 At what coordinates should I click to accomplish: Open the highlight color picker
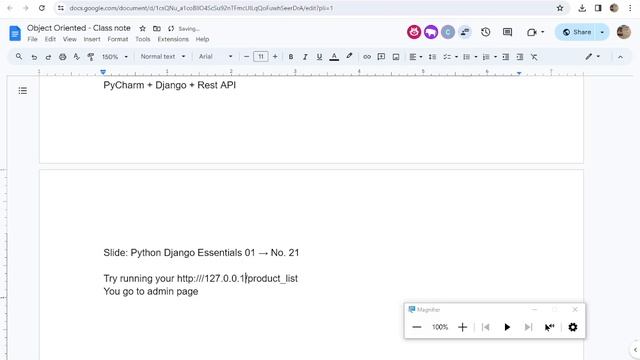point(349,57)
